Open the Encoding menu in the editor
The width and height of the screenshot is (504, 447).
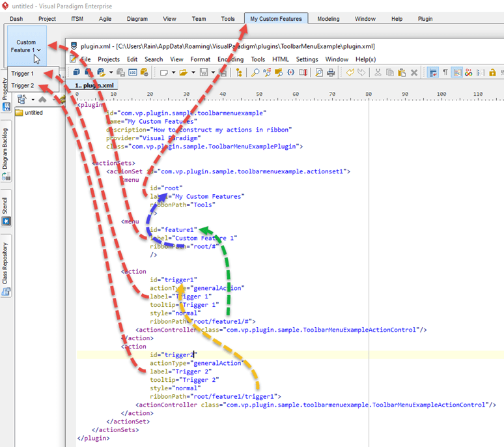click(x=231, y=59)
